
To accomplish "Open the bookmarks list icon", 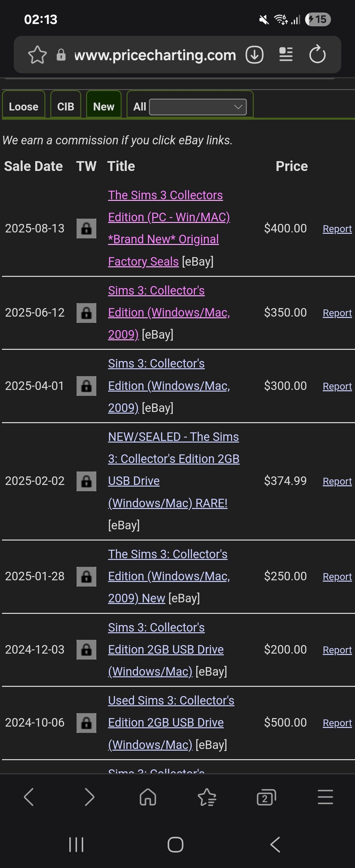I will coord(207,797).
